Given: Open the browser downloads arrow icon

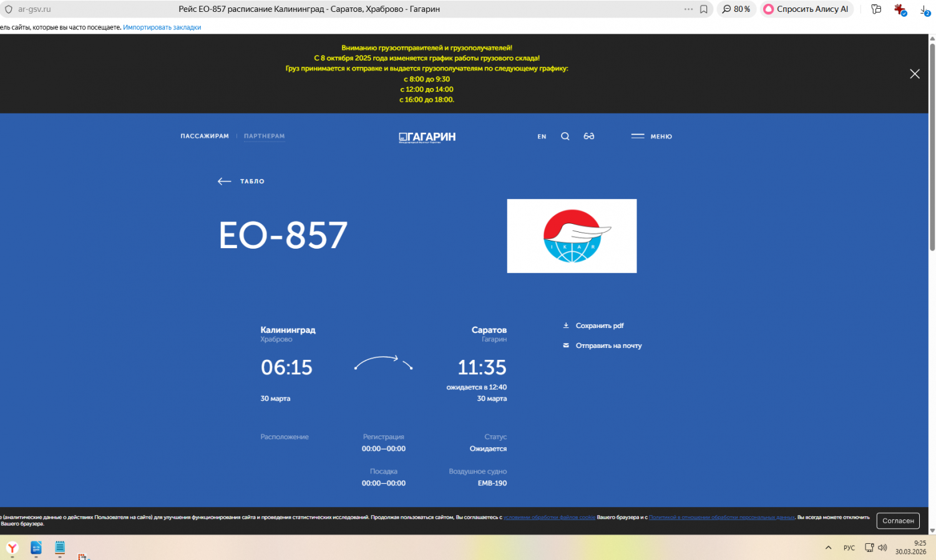Looking at the screenshot, I should (x=924, y=9).
